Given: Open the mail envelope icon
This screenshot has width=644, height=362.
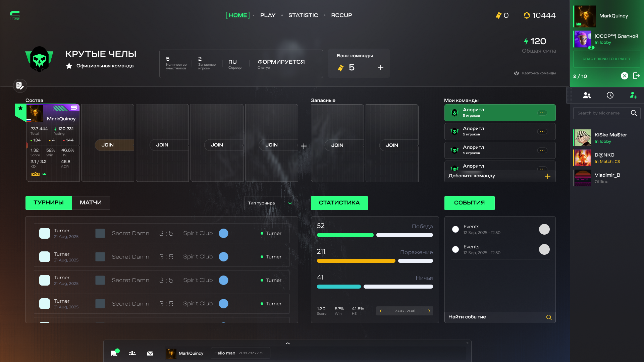Looking at the screenshot, I should [x=150, y=353].
